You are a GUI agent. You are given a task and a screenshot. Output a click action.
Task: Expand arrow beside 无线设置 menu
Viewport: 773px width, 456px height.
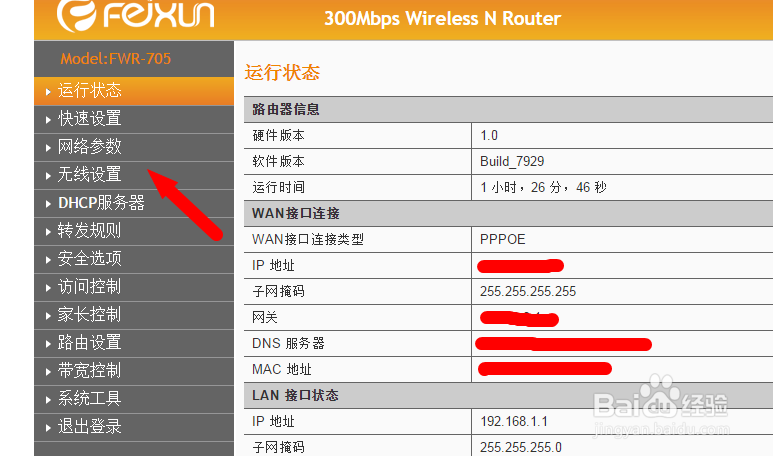(48, 175)
